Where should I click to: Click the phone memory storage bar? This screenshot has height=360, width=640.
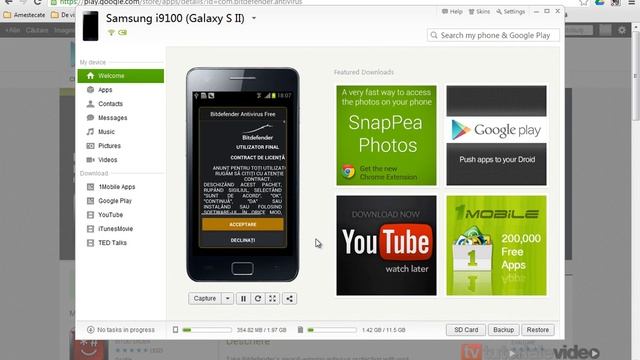(207, 330)
